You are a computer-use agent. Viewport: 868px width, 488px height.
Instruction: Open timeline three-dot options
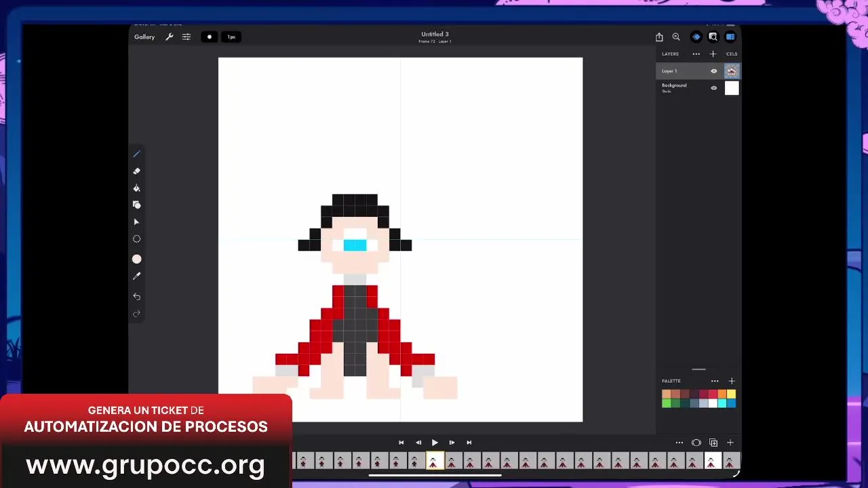[x=679, y=443]
